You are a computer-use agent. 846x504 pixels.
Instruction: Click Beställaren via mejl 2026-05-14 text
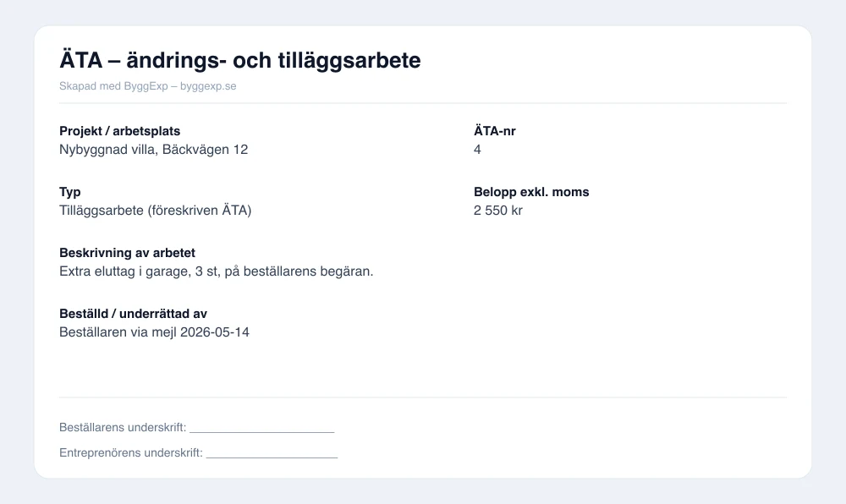[x=154, y=332]
